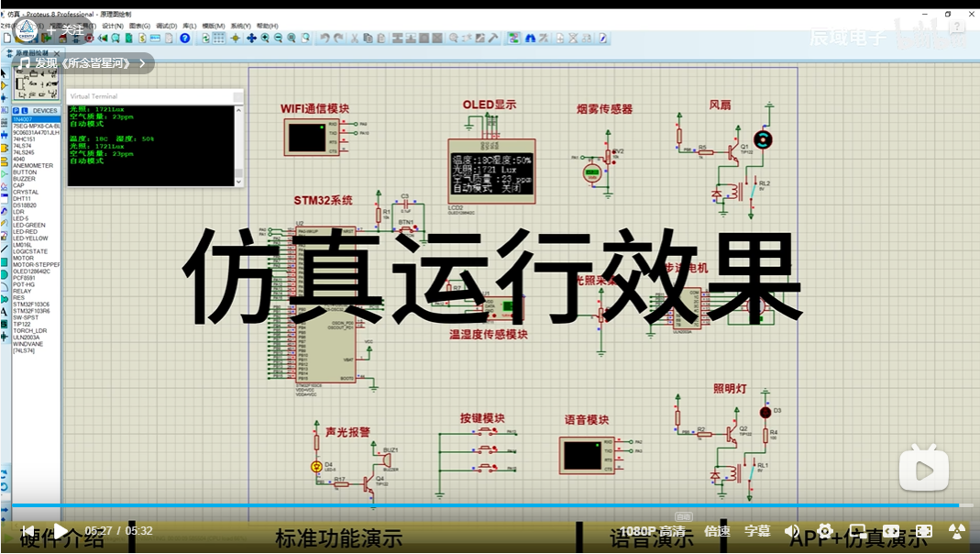Open the 模版(M) menu
This screenshot has height=554, width=980.
coord(213,27)
